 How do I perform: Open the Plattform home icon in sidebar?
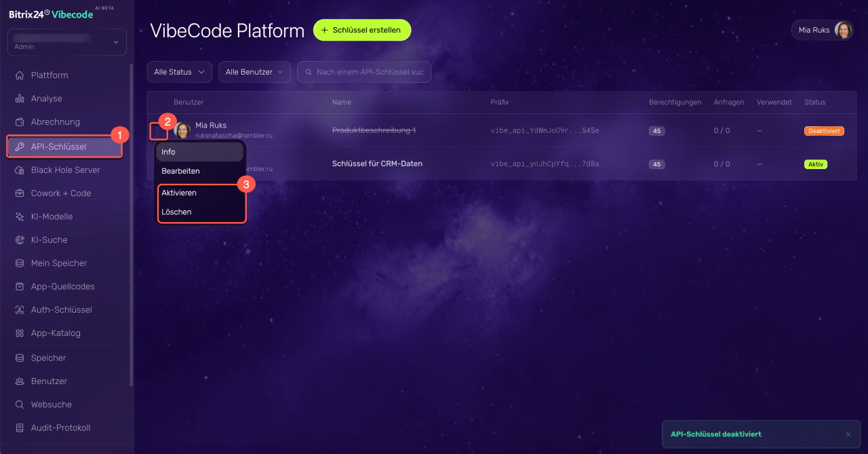20,75
